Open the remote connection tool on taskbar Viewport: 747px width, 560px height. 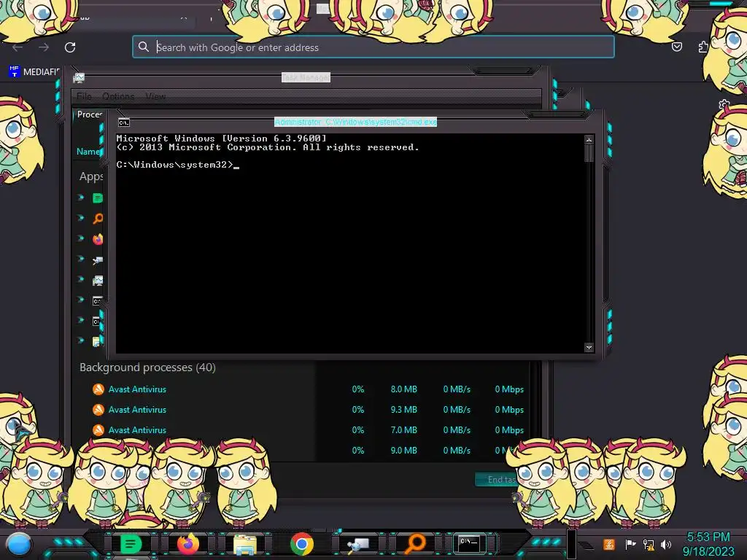[358, 544]
